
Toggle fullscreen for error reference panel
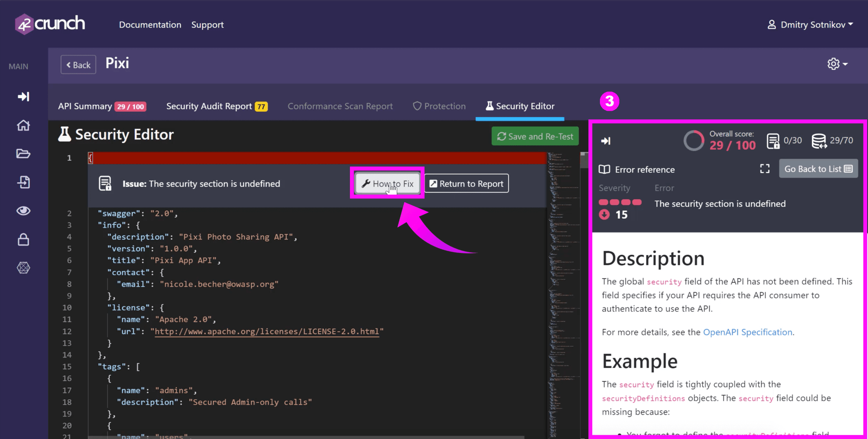pyautogui.click(x=764, y=169)
